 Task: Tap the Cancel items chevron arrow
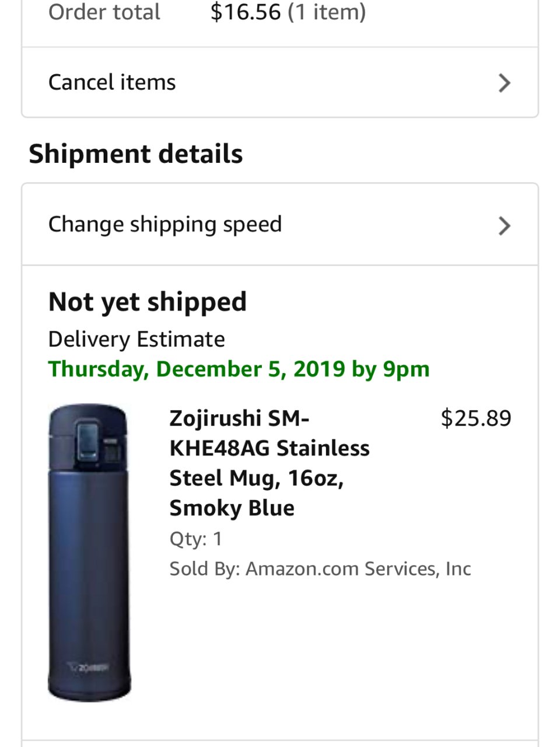point(505,83)
